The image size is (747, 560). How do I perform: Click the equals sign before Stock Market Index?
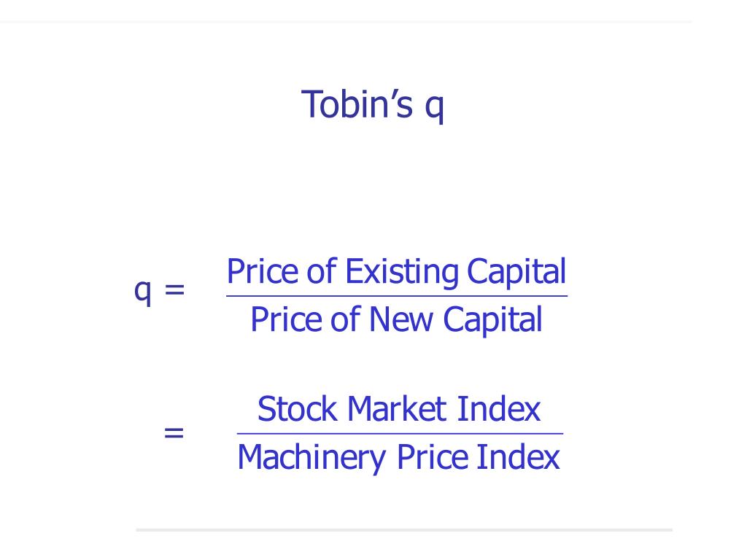pyautogui.click(x=174, y=433)
